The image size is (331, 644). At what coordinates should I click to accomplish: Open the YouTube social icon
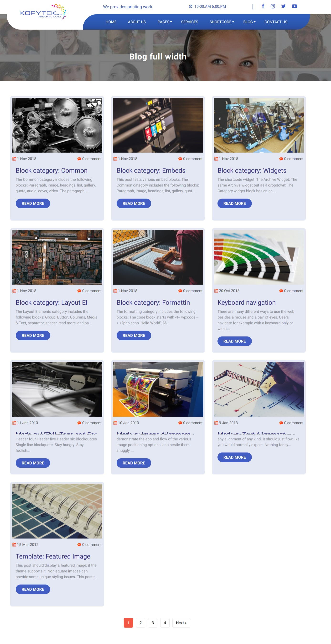(x=294, y=6)
